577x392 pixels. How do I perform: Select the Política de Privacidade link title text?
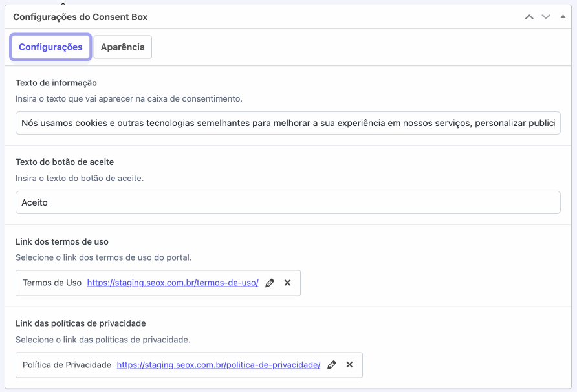(x=67, y=365)
